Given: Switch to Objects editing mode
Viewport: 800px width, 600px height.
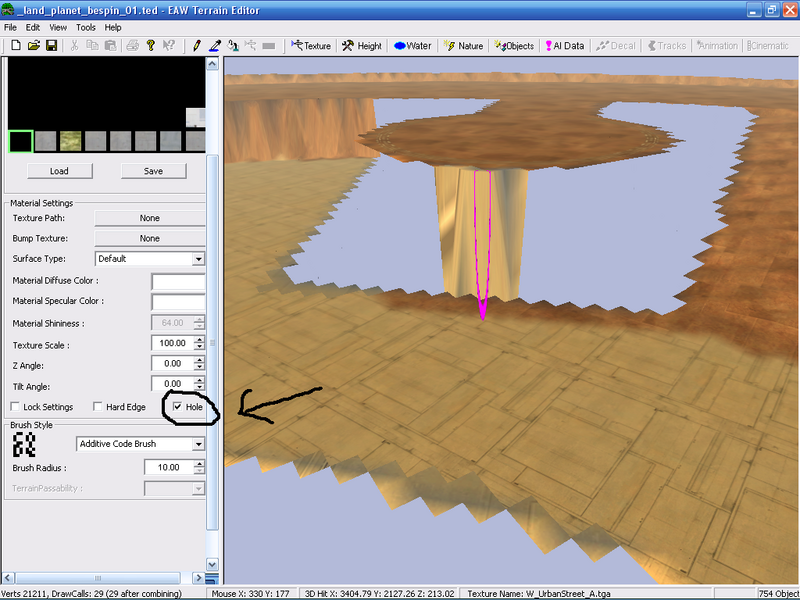Looking at the screenshot, I should (514, 45).
